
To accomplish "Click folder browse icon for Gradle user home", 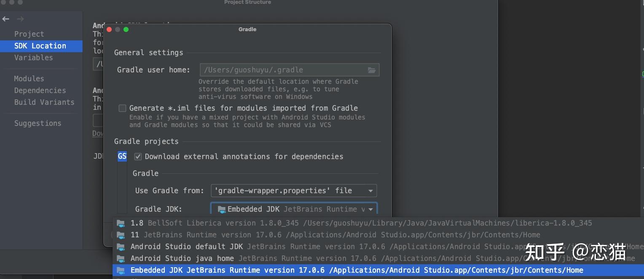I will pos(371,70).
